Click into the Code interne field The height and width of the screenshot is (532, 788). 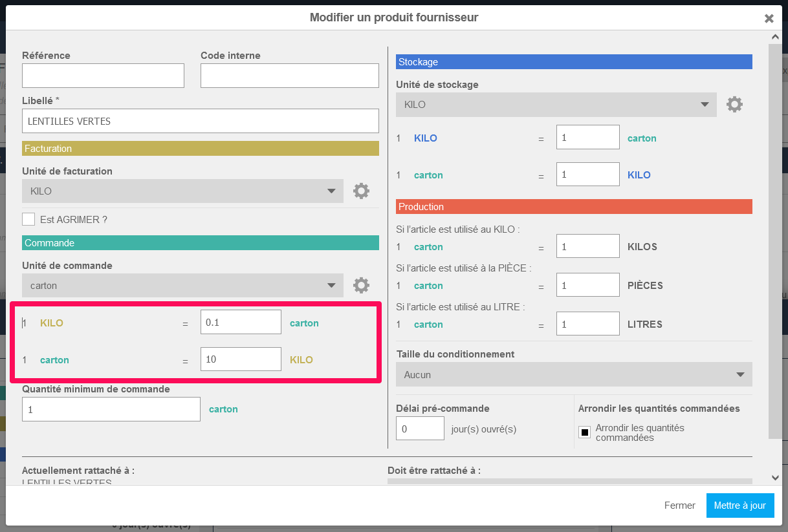tap(289, 76)
